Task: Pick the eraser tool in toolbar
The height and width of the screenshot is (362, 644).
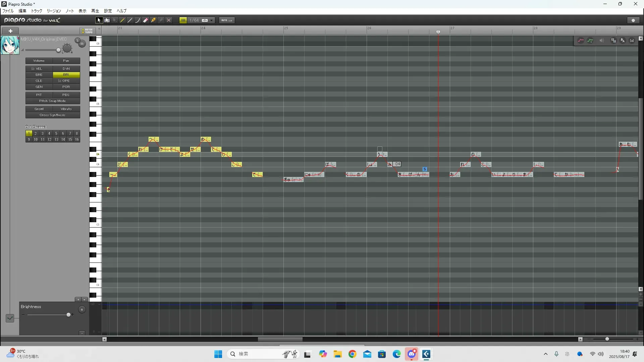Action: point(146,20)
